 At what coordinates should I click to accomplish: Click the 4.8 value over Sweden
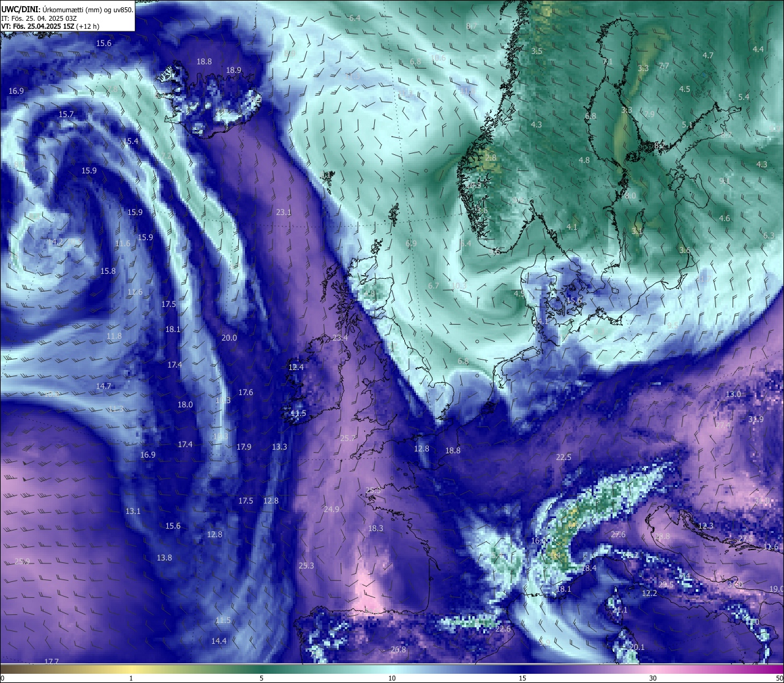(584, 160)
